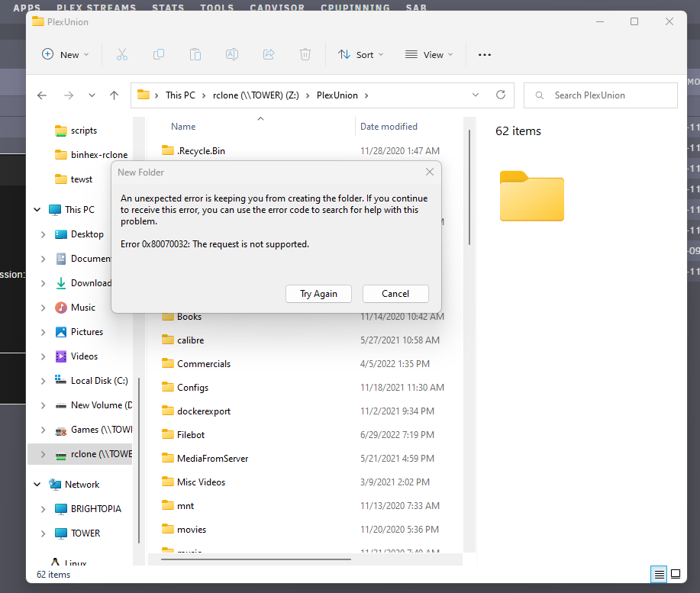Select the Configs folder
700x593 pixels.
[x=185, y=387]
